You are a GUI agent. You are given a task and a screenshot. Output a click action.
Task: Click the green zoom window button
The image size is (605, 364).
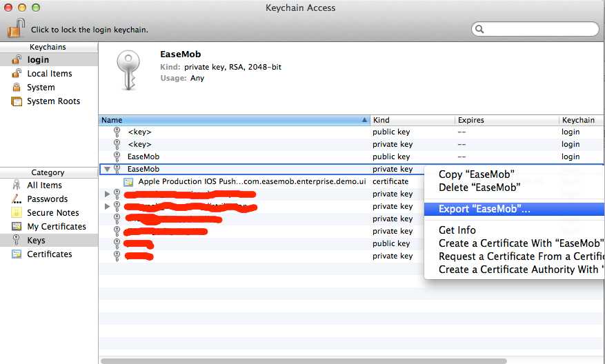(36, 8)
